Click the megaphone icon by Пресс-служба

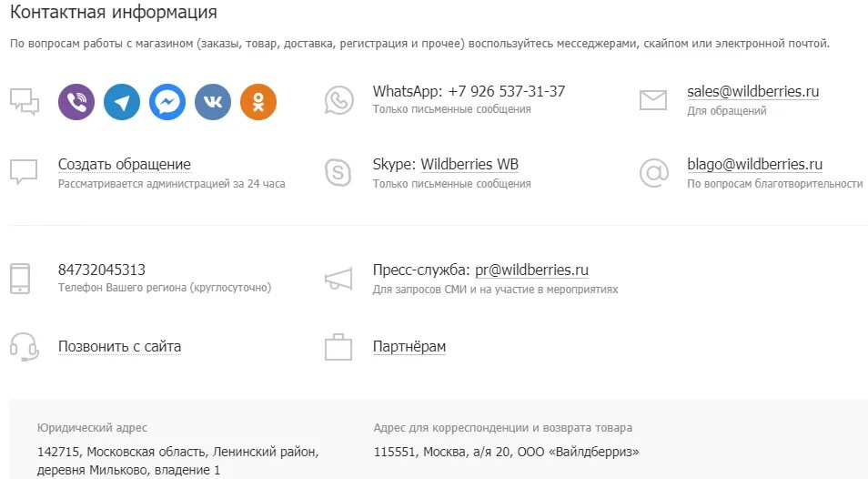338,279
